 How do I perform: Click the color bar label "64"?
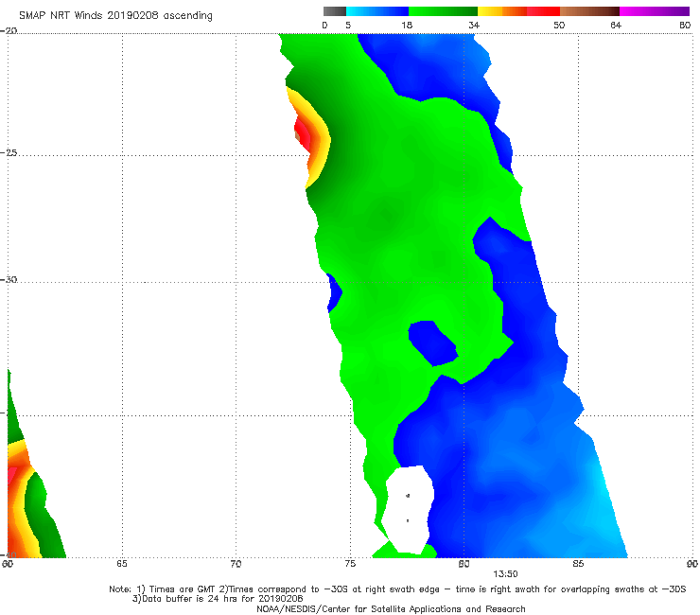[x=616, y=25]
